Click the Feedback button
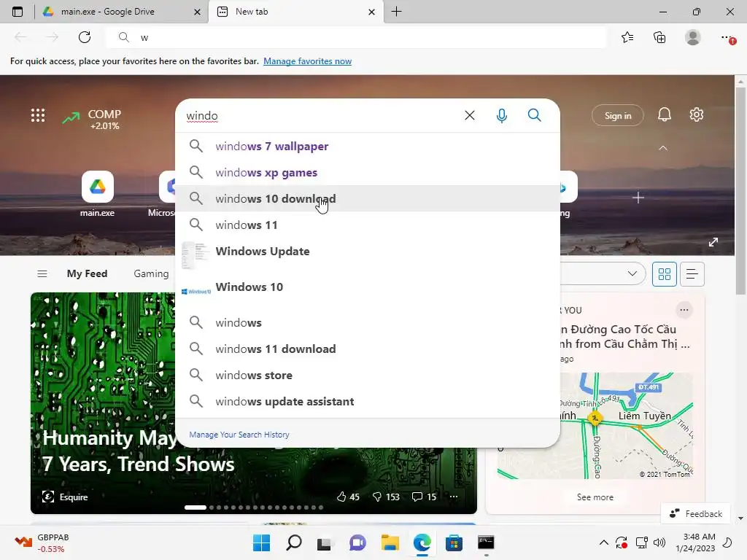This screenshot has width=747, height=560. 695,514
